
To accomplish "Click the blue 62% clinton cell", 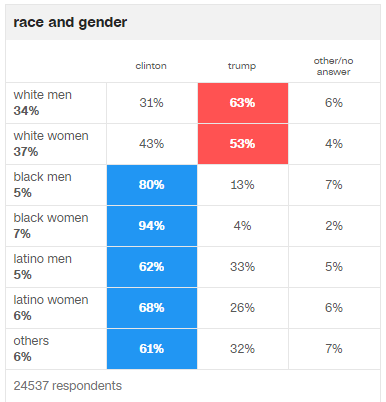I will coord(152,267).
